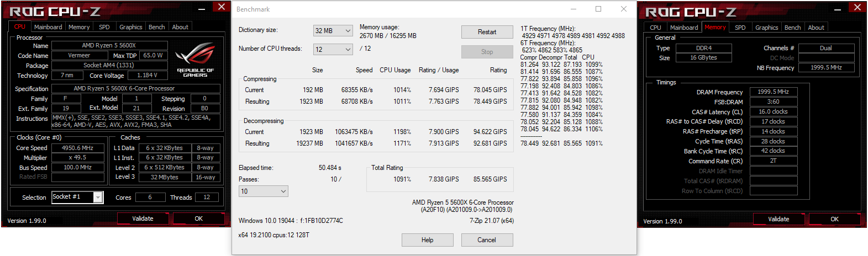
Task: Open SPD tab in left CPU-Z window
Action: 104,27
